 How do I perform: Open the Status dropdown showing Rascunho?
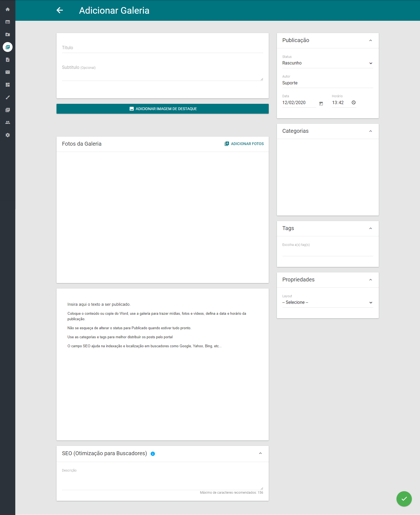(x=328, y=63)
